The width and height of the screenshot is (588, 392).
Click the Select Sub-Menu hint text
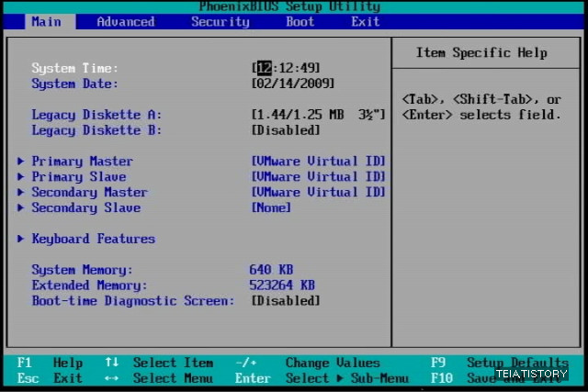[x=347, y=378]
